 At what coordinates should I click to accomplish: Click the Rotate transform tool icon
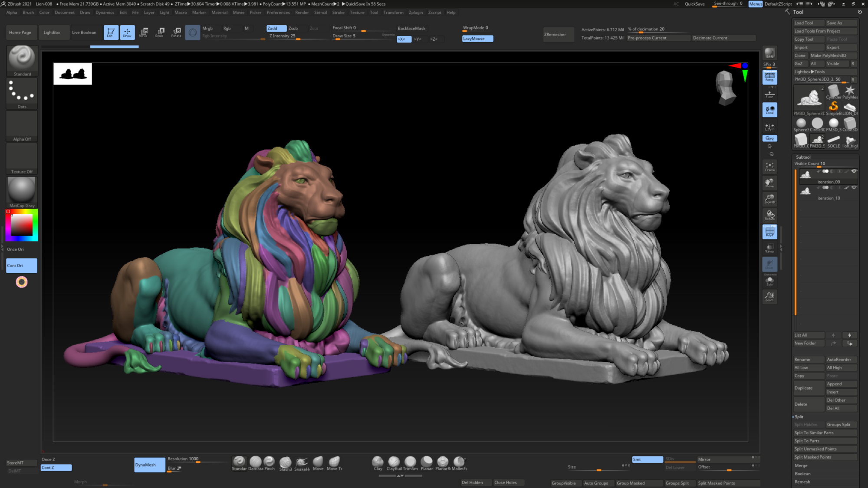[176, 32]
